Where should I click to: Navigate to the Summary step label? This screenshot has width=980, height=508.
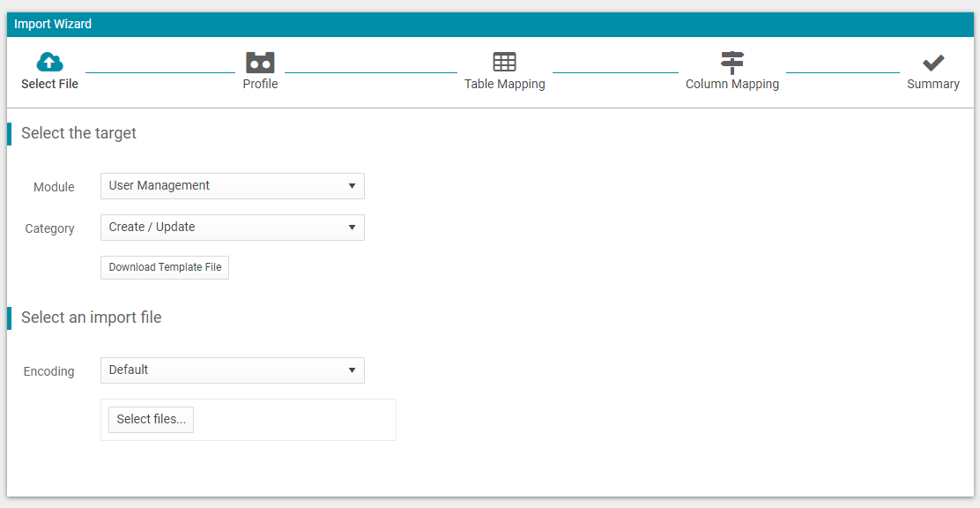click(933, 84)
